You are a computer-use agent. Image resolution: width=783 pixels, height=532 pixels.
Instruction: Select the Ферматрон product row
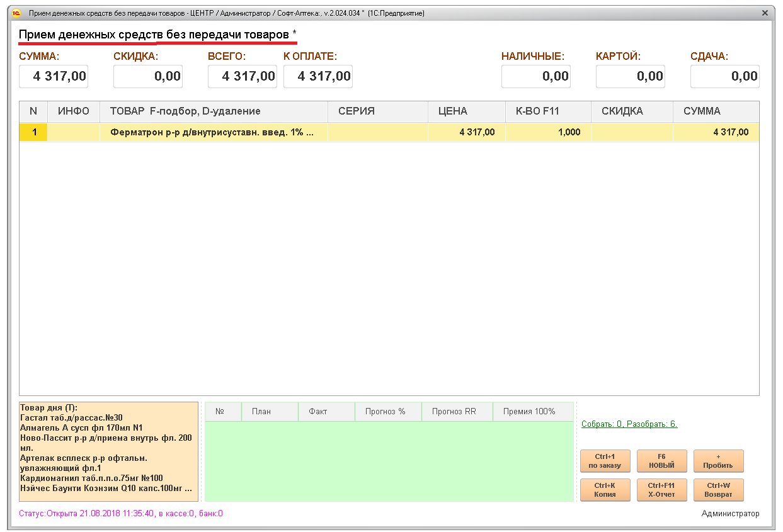[212, 132]
